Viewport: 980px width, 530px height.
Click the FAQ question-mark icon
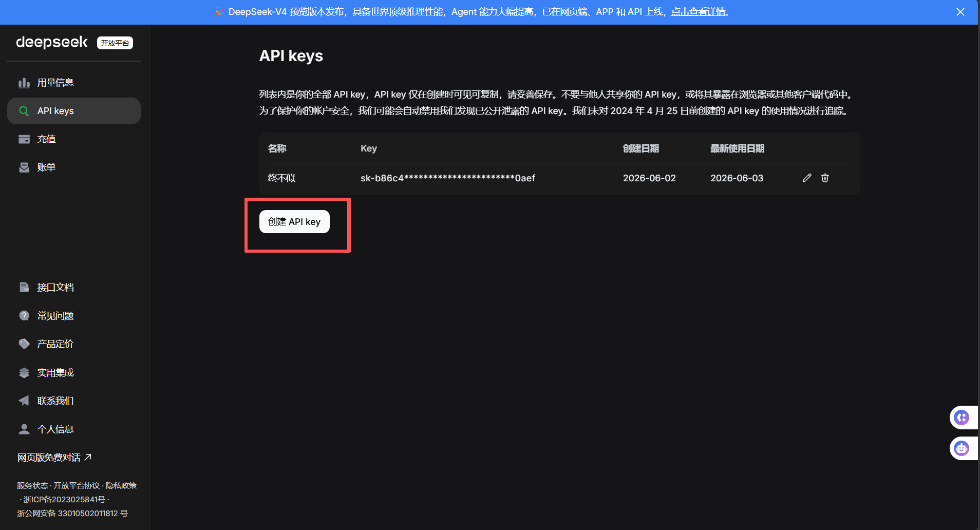click(24, 315)
